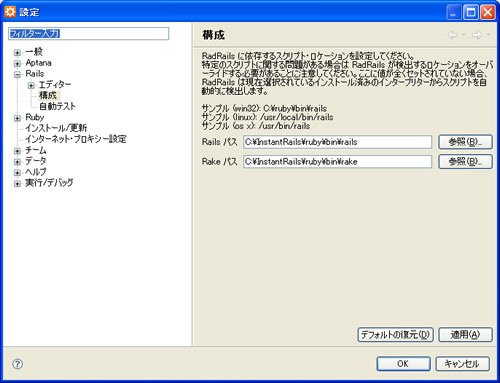Image resolution: width=500 pixels, height=383 pixels.
Task: Select the Rails tree item
Action: coord(35,74)
